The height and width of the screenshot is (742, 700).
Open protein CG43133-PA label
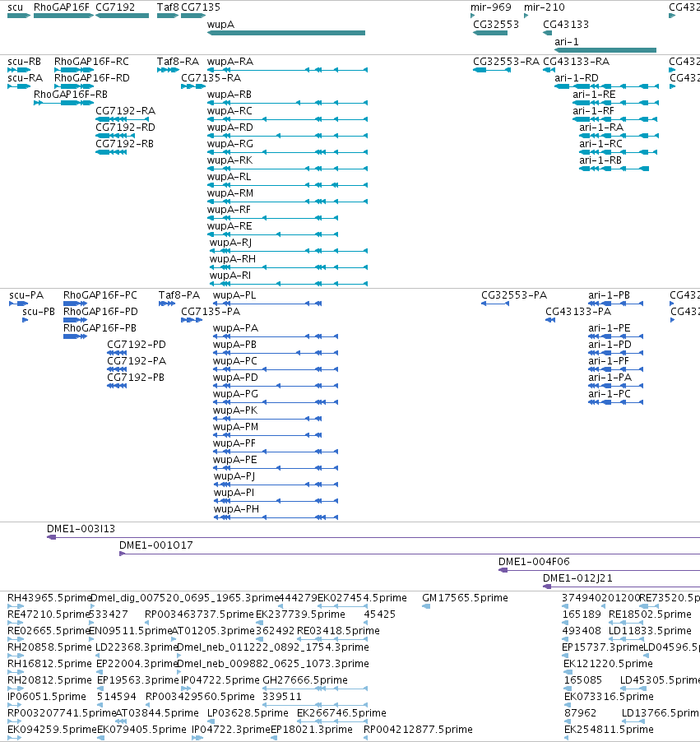coord(578,312)
